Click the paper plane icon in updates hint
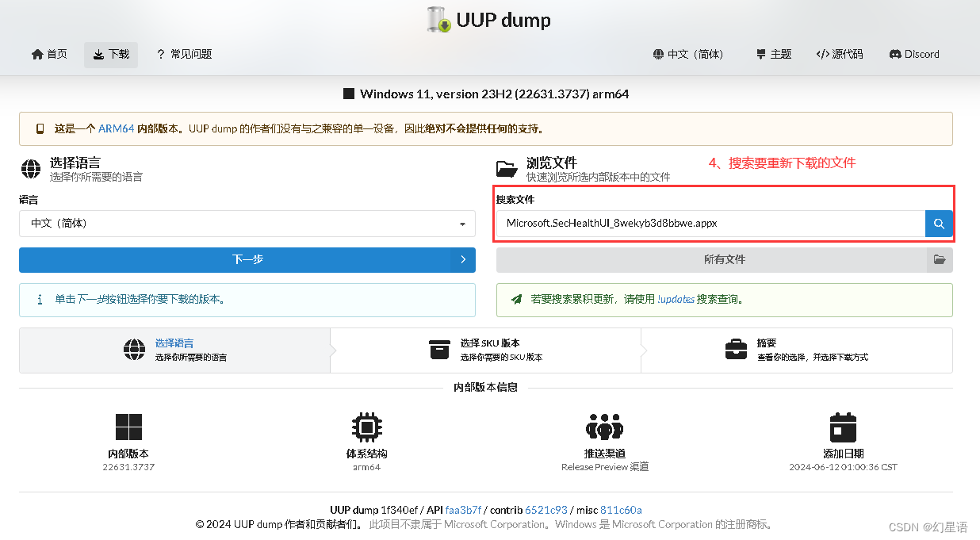Screen dimensions: 980x540 point(517,300)
